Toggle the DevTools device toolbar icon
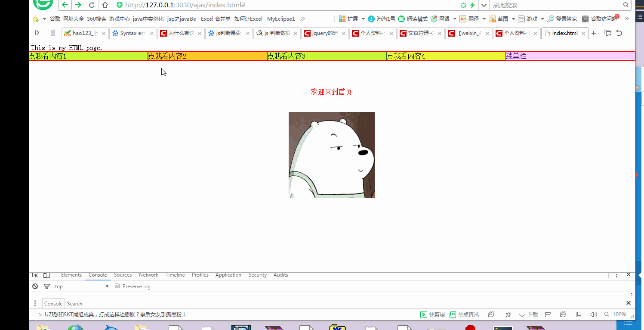Viewport: 644px width, 330px height. [x=46, y=275]
